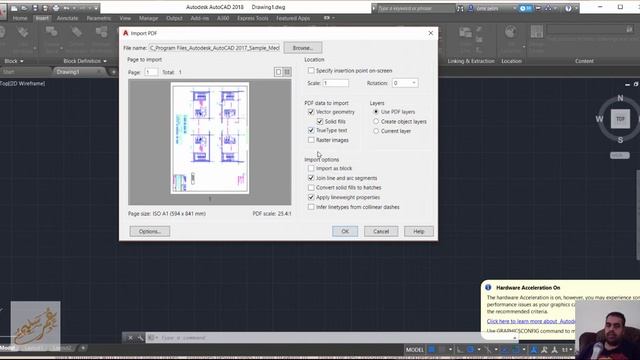Screen dimensions: 640x360
Task: Enable Infer linetypes from collinear dashes
Action: [311, 207]
